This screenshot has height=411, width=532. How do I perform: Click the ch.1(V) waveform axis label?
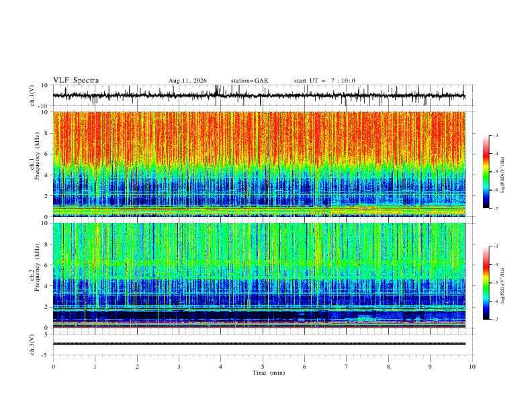pyautogui.click(x=32, y=95)
